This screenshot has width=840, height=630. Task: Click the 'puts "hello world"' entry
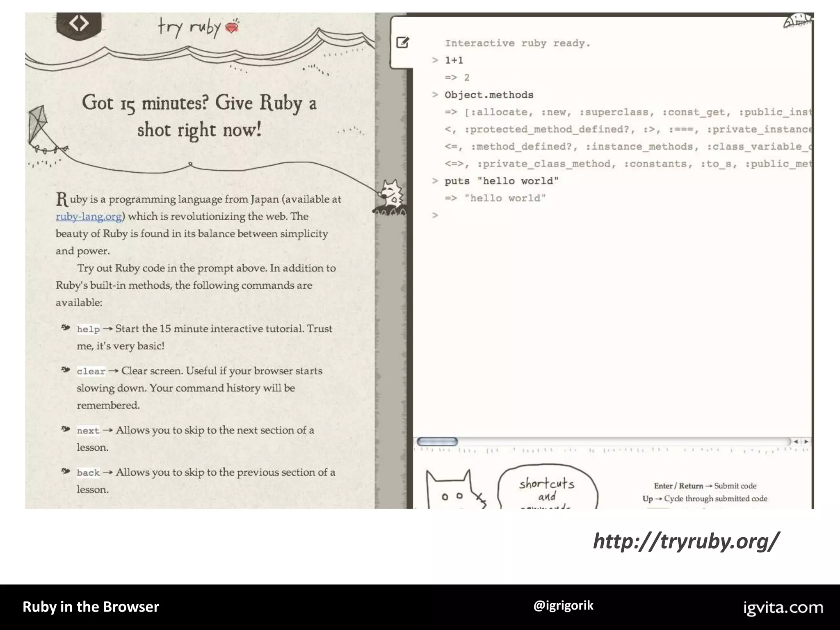click(x=502, y=181)
